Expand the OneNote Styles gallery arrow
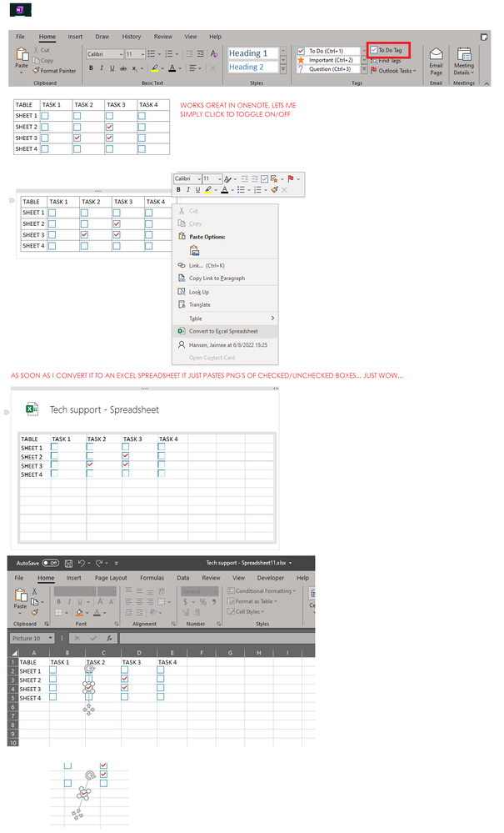 tap(283, 69)
